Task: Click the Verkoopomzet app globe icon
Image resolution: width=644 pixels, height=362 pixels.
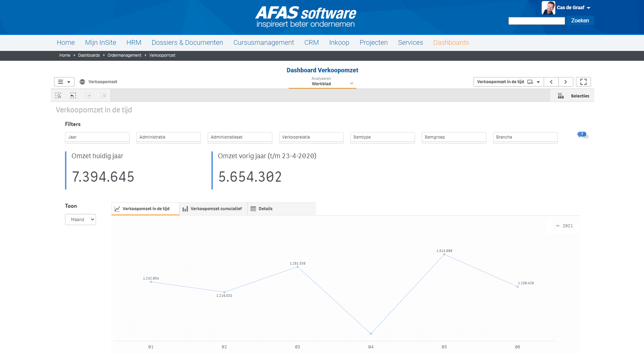Action: pos(82,82)
